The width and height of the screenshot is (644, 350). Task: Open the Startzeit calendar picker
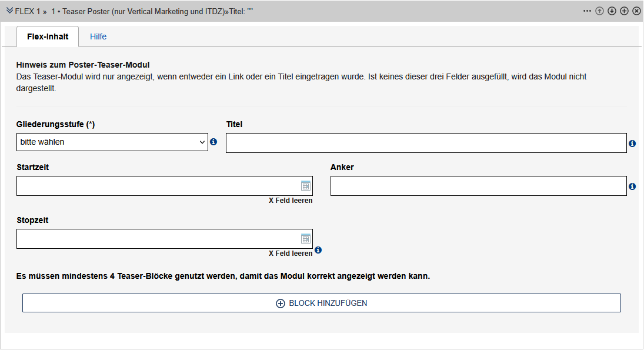(305, 186)
